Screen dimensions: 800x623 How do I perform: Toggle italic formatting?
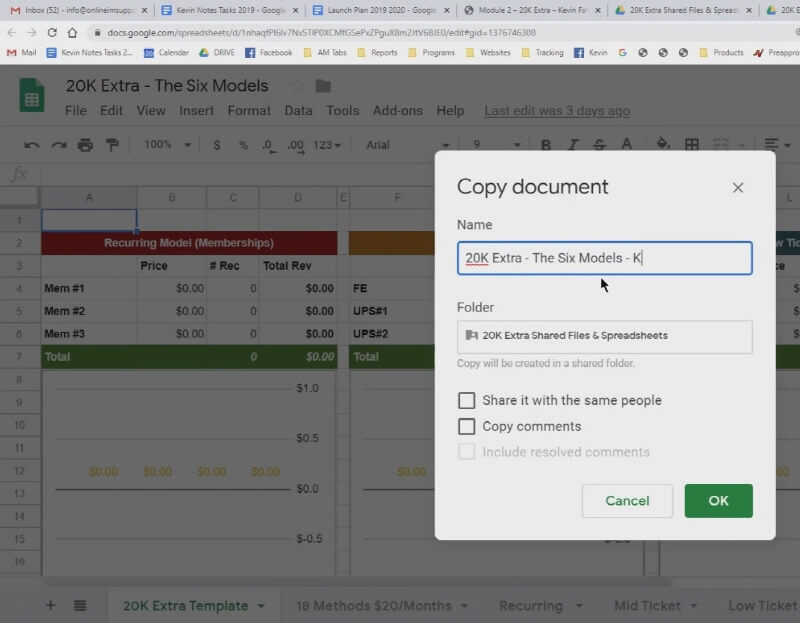tap(572, 145)
